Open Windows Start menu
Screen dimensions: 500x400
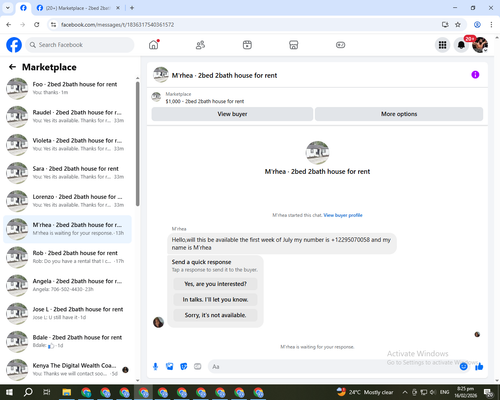[9, 392]
